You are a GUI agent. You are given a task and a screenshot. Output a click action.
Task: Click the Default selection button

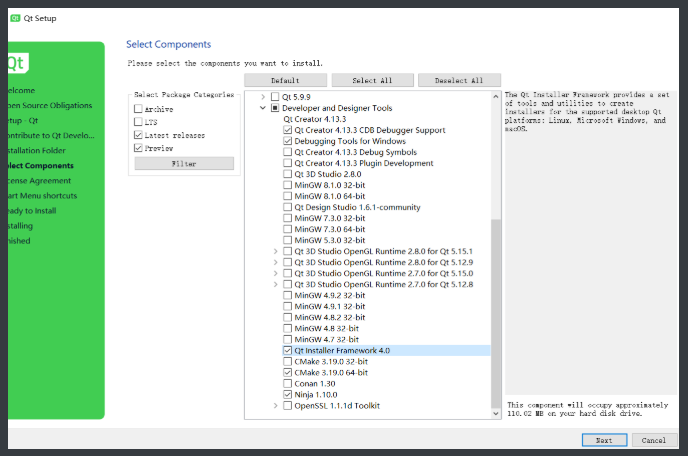(285, 80)
